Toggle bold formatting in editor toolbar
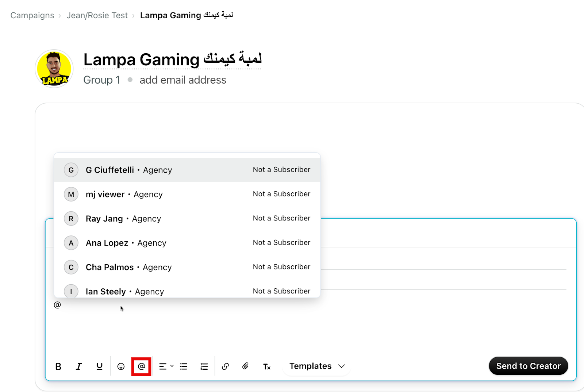Screen dimensions: 584x392 pyautogui.click(x=58, y=366)
